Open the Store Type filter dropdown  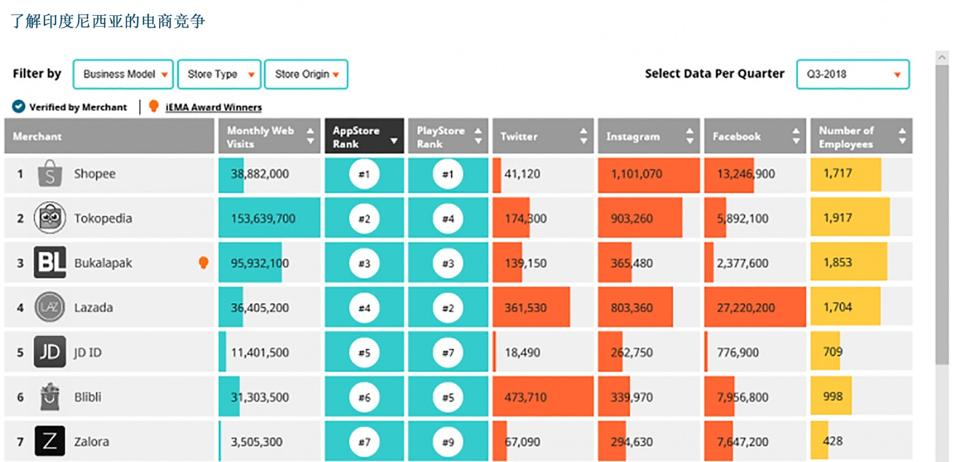[x=219, y=75]
